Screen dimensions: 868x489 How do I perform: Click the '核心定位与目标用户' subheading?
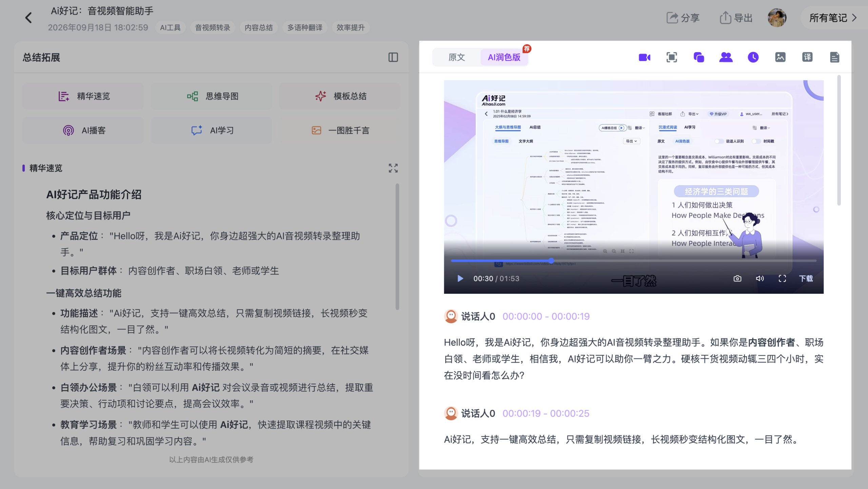[88, 216]
